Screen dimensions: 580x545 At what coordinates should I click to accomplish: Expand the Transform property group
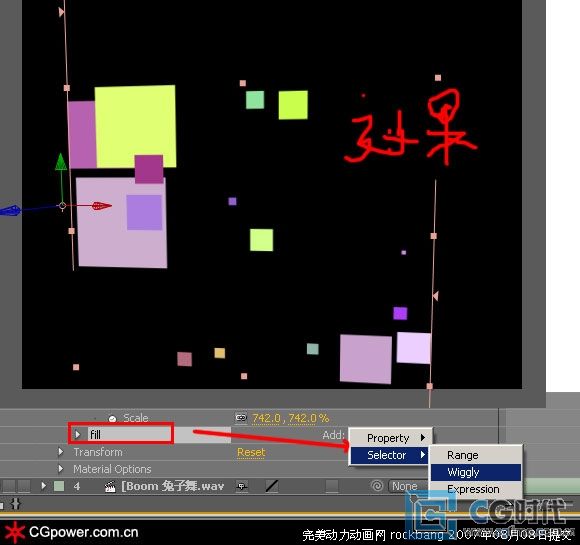61,451
